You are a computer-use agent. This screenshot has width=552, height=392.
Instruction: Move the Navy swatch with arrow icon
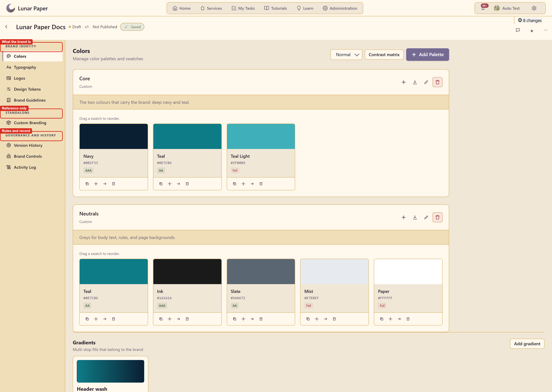coord(105,184)
